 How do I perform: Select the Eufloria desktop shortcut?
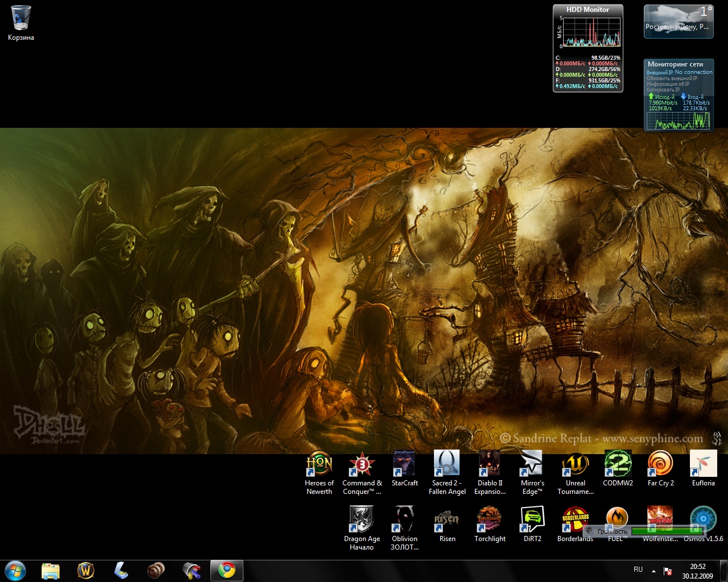click(703, 469)
